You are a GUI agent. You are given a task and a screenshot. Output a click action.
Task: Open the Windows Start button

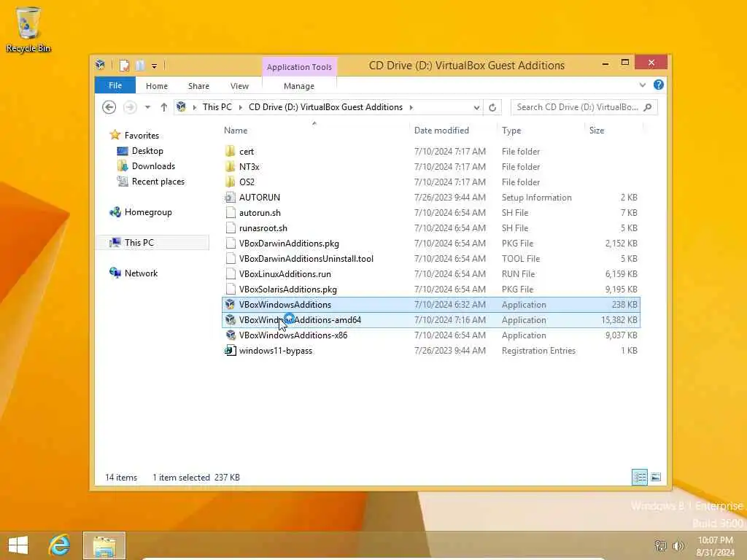(x=18, y=545)
